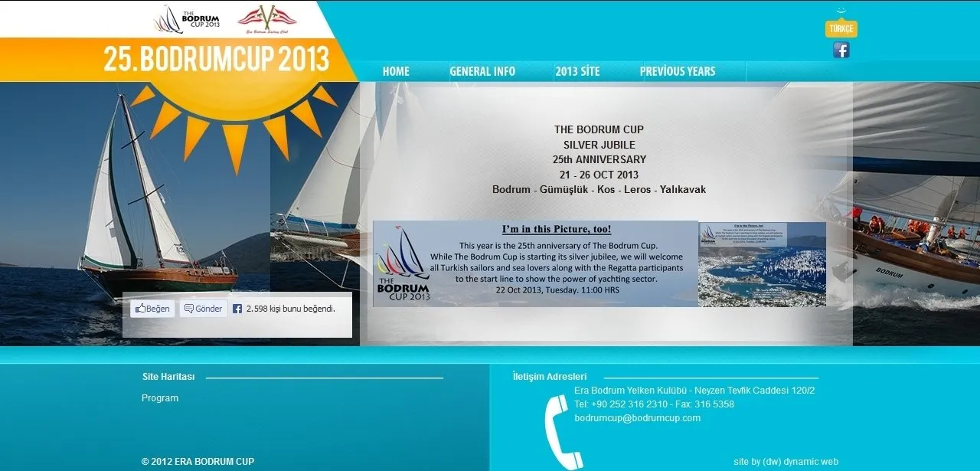The image size is (980, 471).
Task: Open the Program link in site map
Action: tap(160, 398)
